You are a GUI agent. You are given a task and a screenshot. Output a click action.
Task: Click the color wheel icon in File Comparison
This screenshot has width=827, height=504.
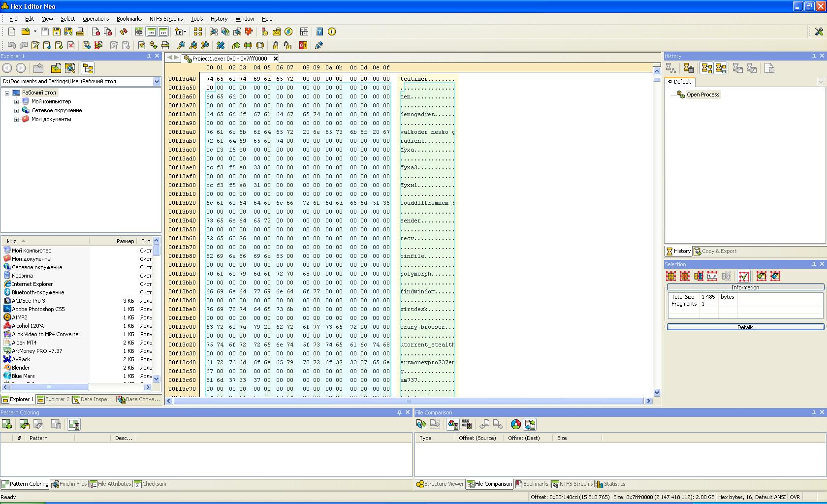click(515, 424)
